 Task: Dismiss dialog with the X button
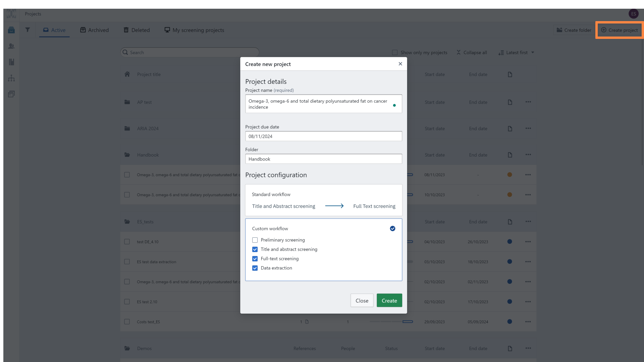400,64
